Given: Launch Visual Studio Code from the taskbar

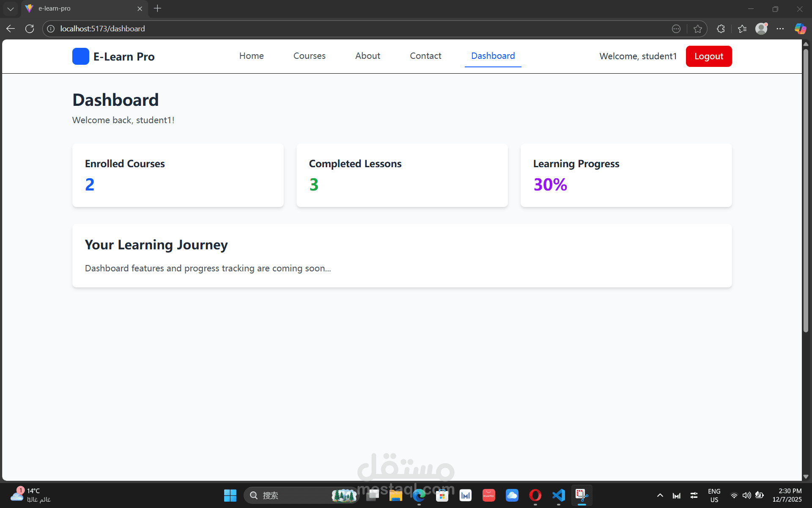Looking at the screenshot, I should pyautogui.click(x=558, y=495).
